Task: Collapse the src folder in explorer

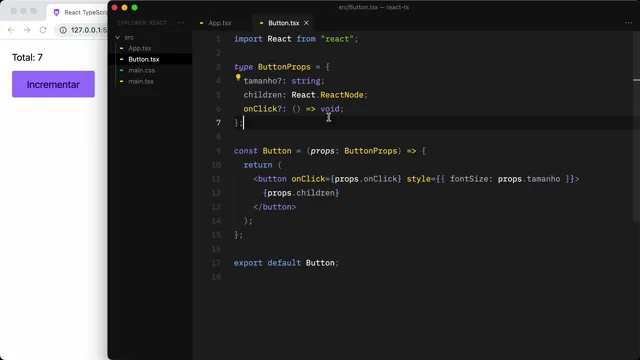Action: 118,37
